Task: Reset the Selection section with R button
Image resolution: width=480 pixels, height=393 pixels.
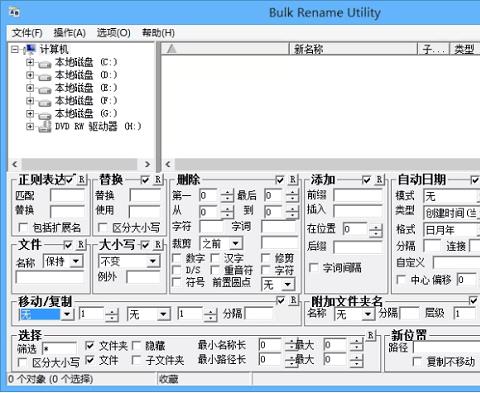Action: [x=371, y=335]
